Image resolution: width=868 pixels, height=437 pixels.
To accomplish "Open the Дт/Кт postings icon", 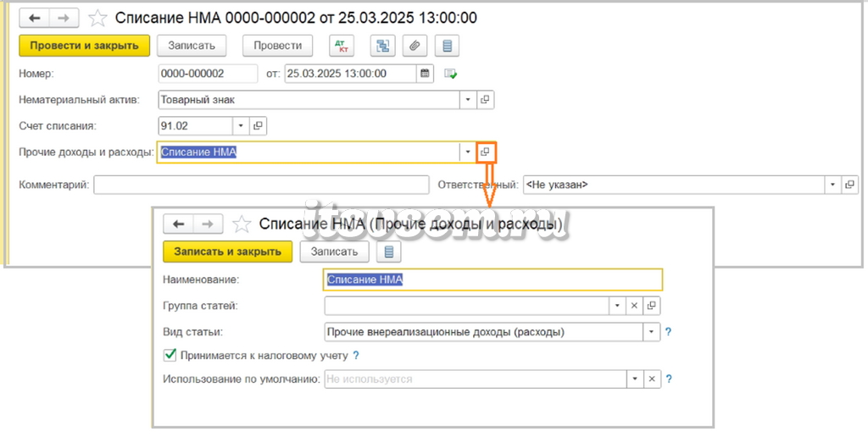I will pyautogui.click(x=342, y=46).
